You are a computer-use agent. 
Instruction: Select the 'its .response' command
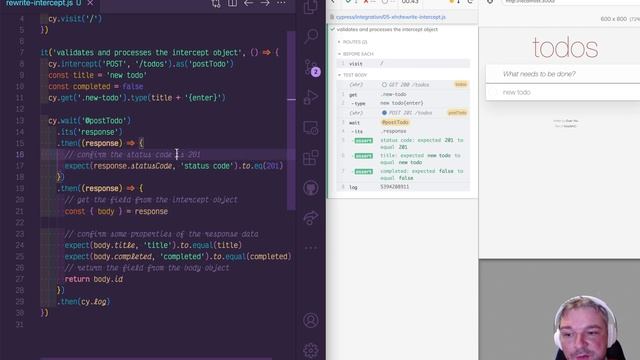[x=403, y=131]
